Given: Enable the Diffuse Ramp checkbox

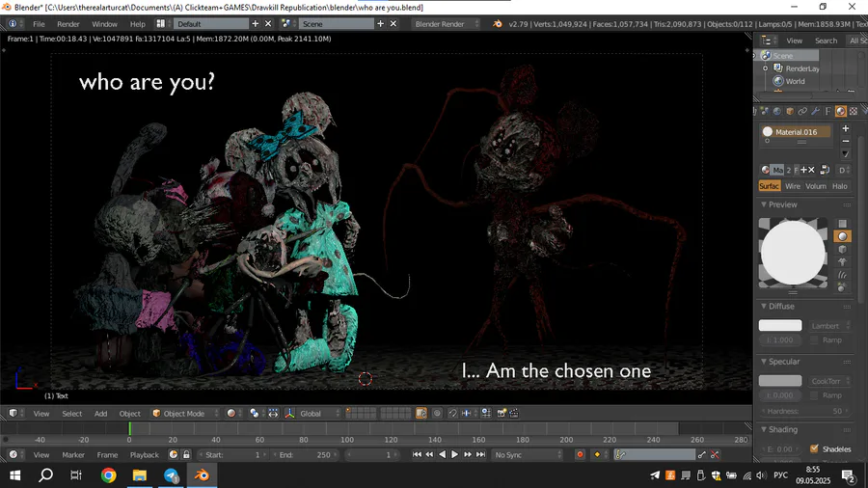Looking at the screenshot, I should tap(814, 339).
